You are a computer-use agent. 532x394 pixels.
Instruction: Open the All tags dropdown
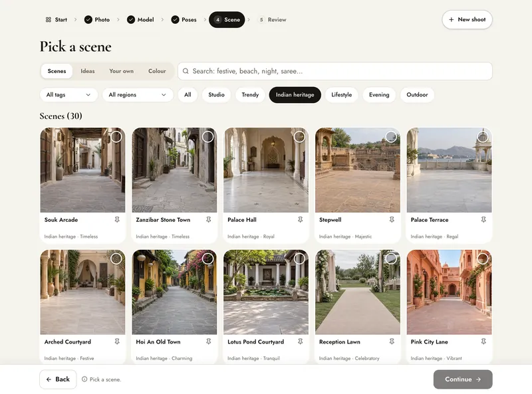point(69,95)
